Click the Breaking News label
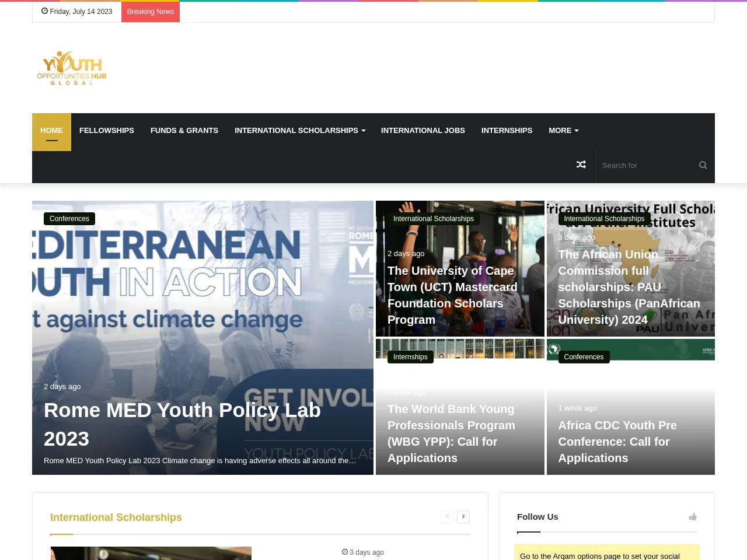Screen dimensions: 747x560 151,12
